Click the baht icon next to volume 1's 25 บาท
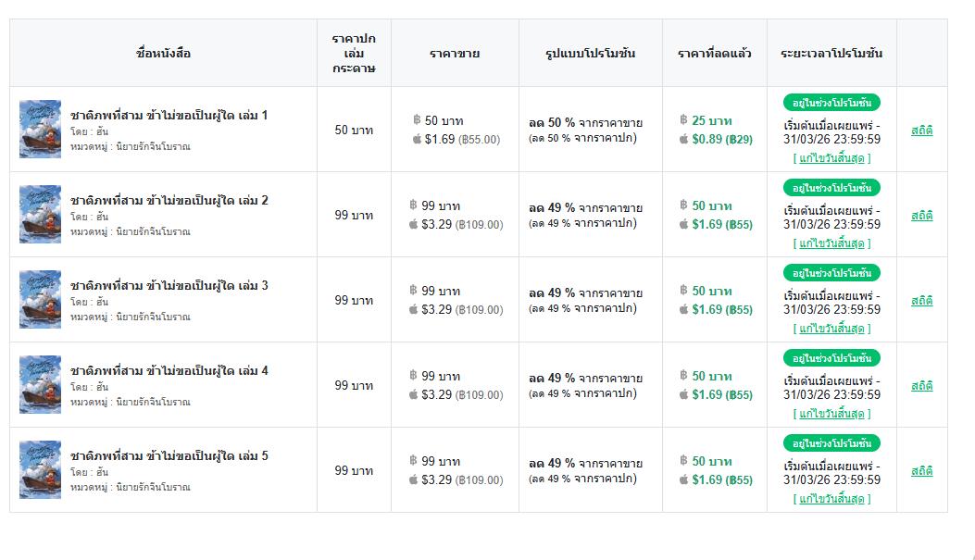Image resolution: width=975 pixels, height=560 pixels. tap(683, 120)
